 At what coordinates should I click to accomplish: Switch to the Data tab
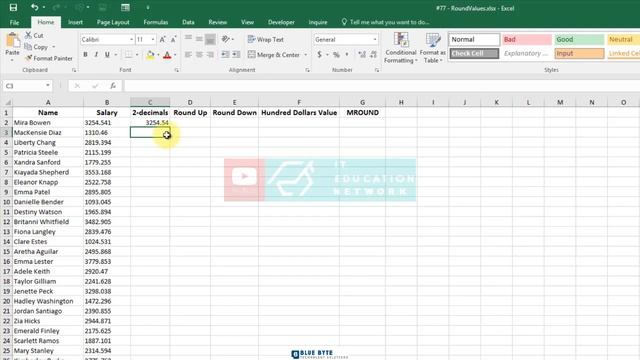[188, 22]
